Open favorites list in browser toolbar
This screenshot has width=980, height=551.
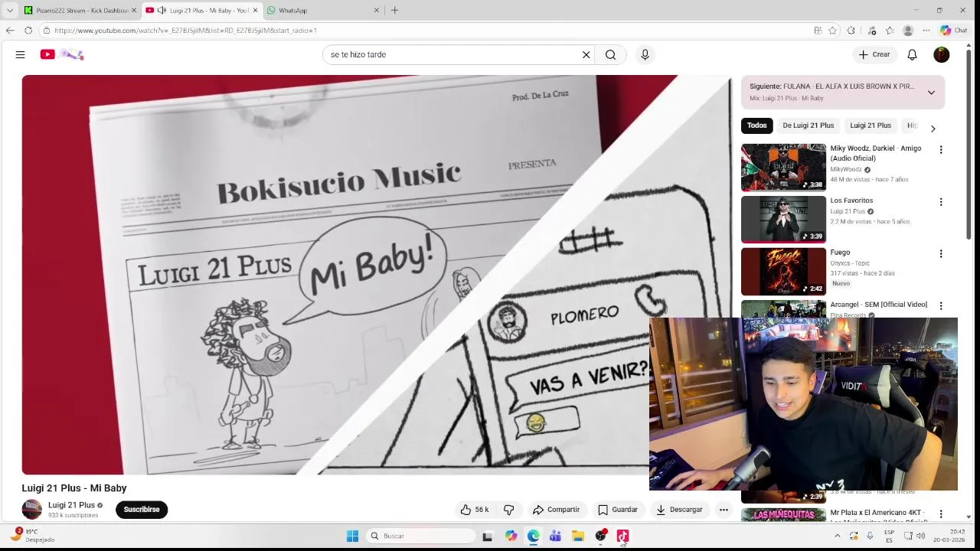coord(889,31)
